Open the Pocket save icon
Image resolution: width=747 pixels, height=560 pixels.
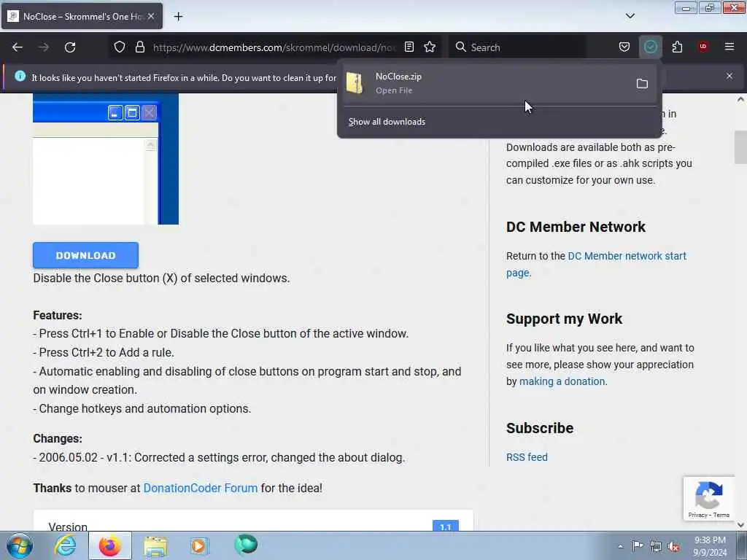point(624,47)
